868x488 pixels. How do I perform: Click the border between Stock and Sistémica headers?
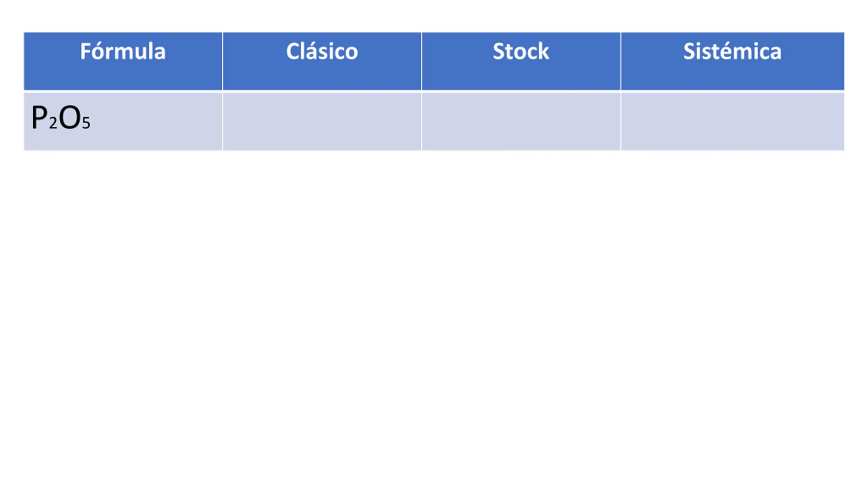tap(620, 61)
